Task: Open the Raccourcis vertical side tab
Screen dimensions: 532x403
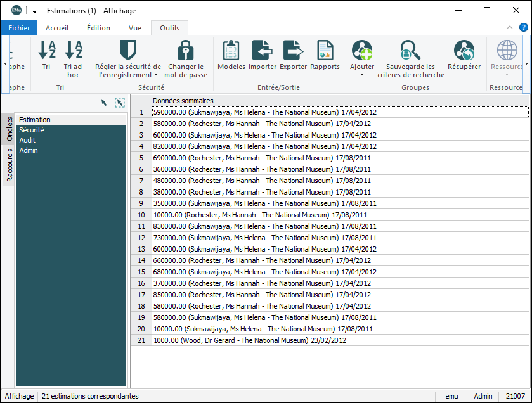Action: point(9,165)
